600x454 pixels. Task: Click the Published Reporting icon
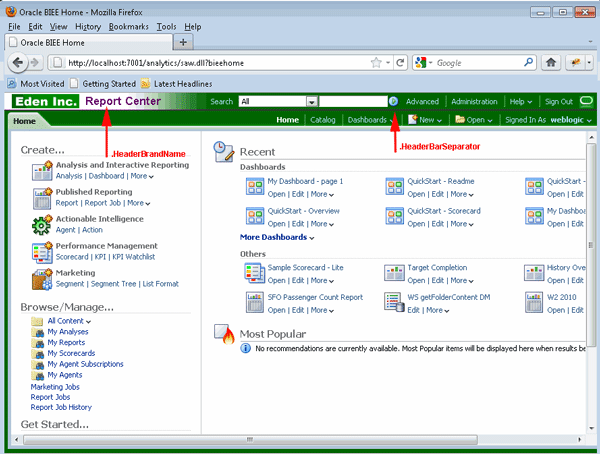coord(42,198)
